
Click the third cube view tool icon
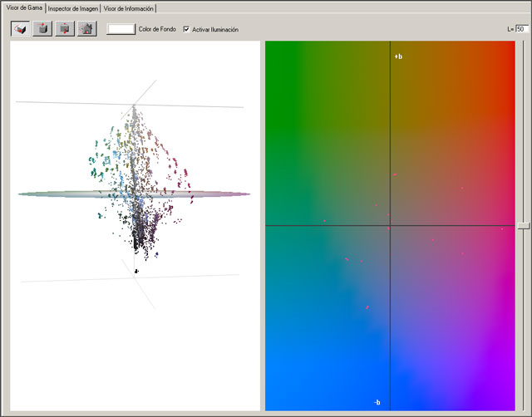(64, 28)
